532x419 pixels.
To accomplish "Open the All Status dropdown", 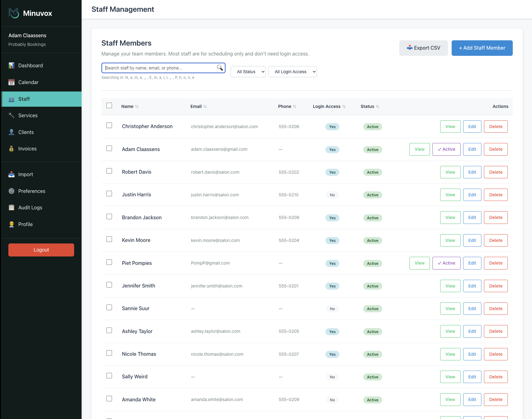I will 248,72.
